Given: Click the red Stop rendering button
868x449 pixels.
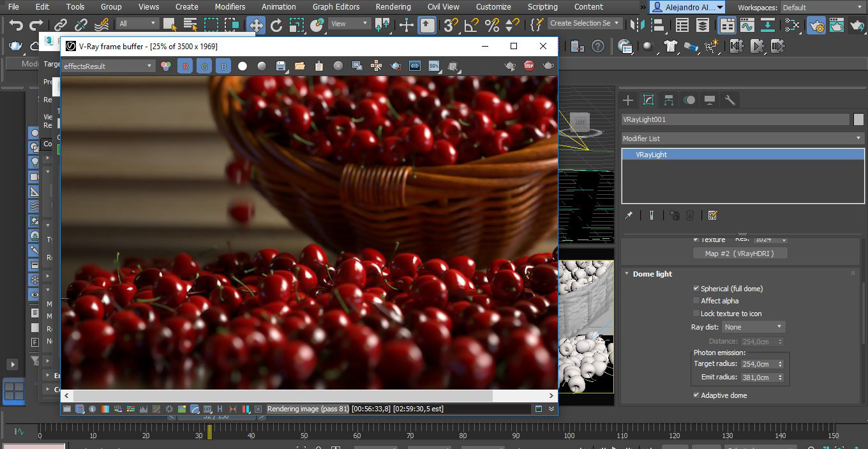Looking at the screenshot, I should (528, 66).
